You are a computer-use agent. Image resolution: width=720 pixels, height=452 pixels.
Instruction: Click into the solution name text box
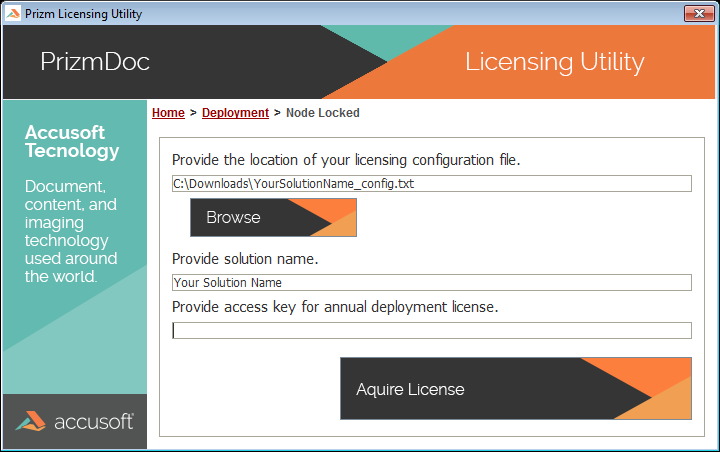[431, 283]
